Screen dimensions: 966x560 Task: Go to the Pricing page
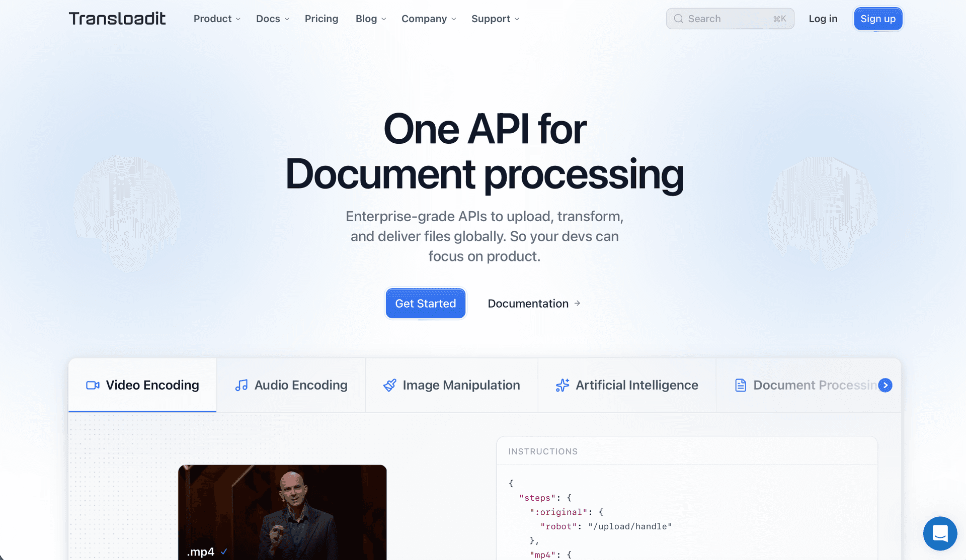point(321,19)
